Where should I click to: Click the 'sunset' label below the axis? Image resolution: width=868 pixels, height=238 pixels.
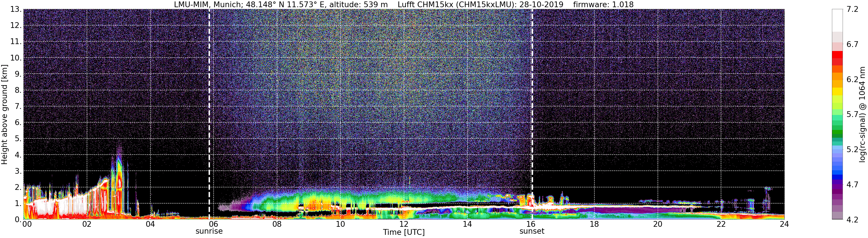[532, 231]
